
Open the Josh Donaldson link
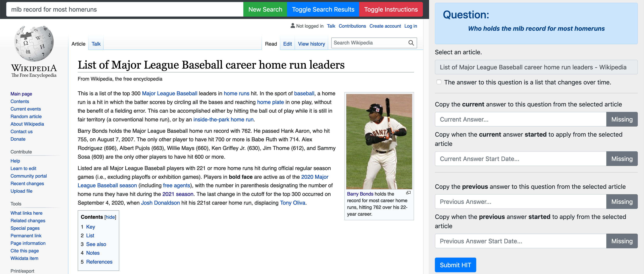(160, 203)
